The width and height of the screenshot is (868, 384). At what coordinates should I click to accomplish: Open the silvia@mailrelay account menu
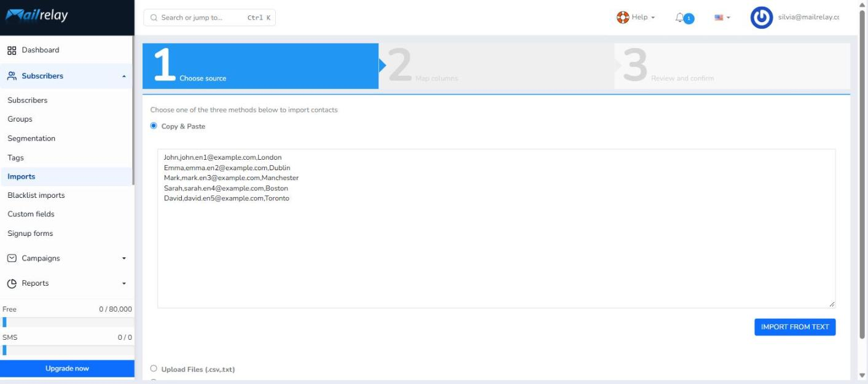coord(808,17)
